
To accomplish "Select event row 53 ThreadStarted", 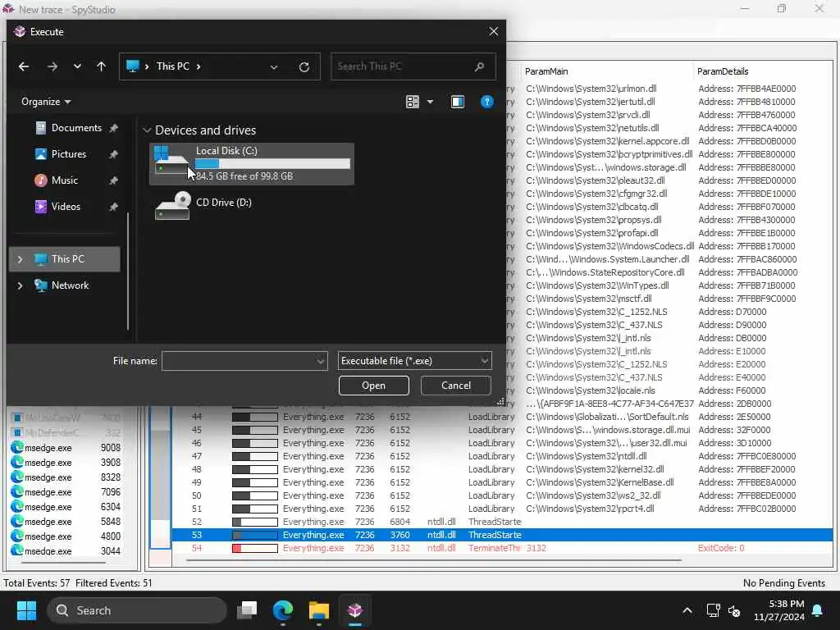I will pyautogui.click(x=502, y=535).
